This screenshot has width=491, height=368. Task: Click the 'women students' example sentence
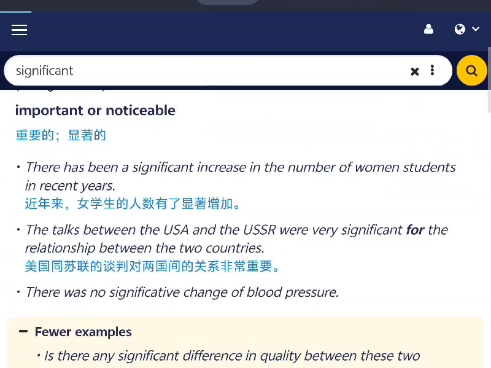point(240,176)
